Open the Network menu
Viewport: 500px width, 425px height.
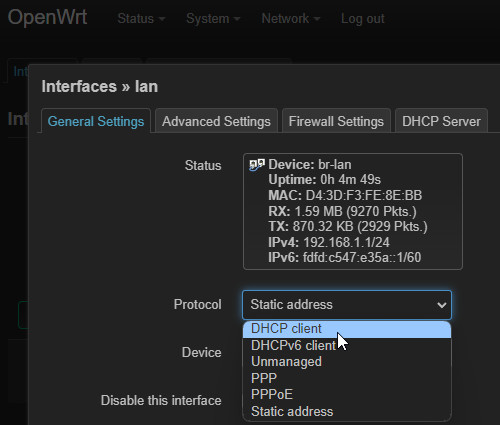pyautogui.click(x=291, y=19)
